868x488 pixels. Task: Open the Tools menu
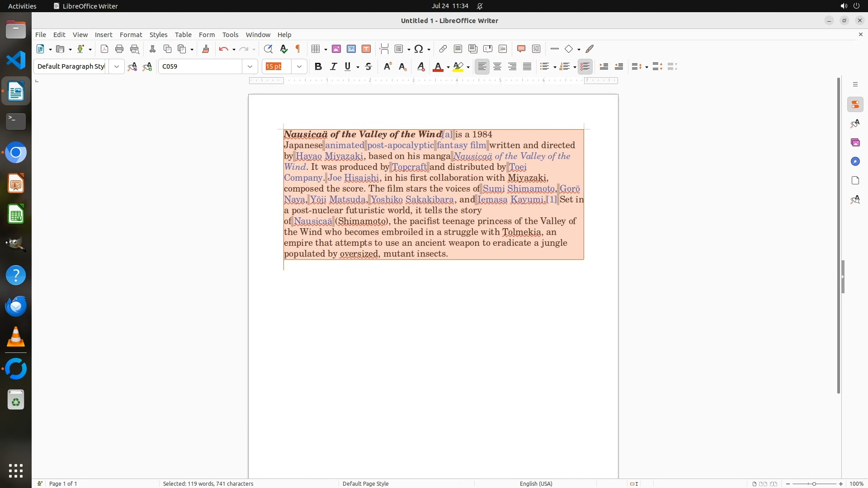pyautogui.click(x=230, y=35)
